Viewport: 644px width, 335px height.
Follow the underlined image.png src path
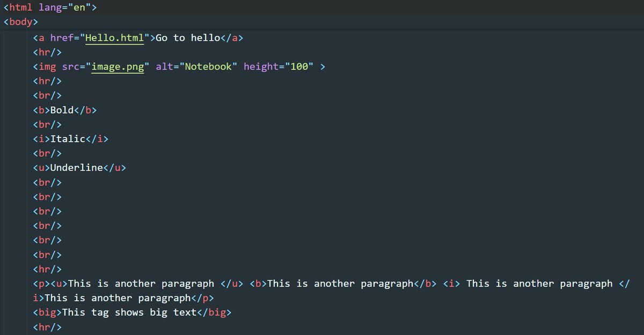coord(118,67)
